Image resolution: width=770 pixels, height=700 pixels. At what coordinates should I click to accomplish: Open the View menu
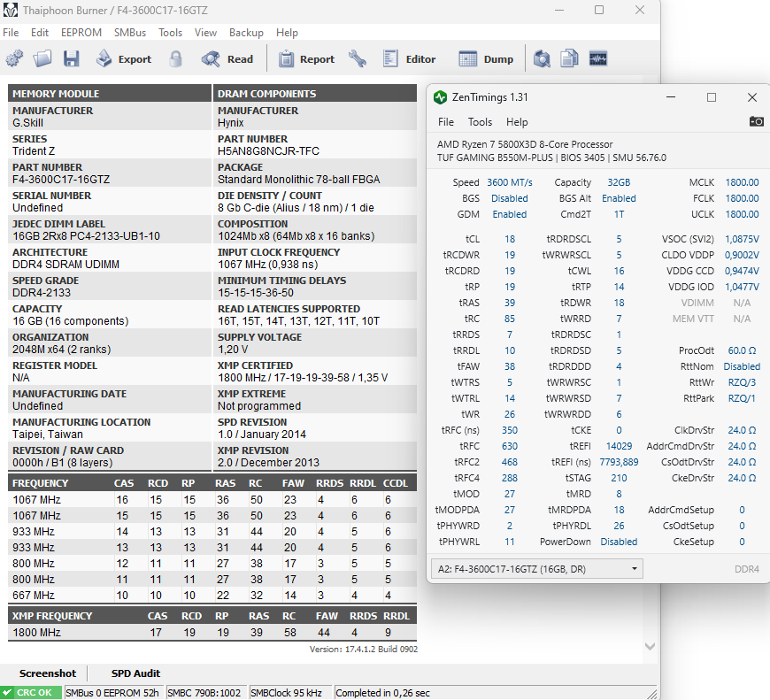tap(205, 33)
